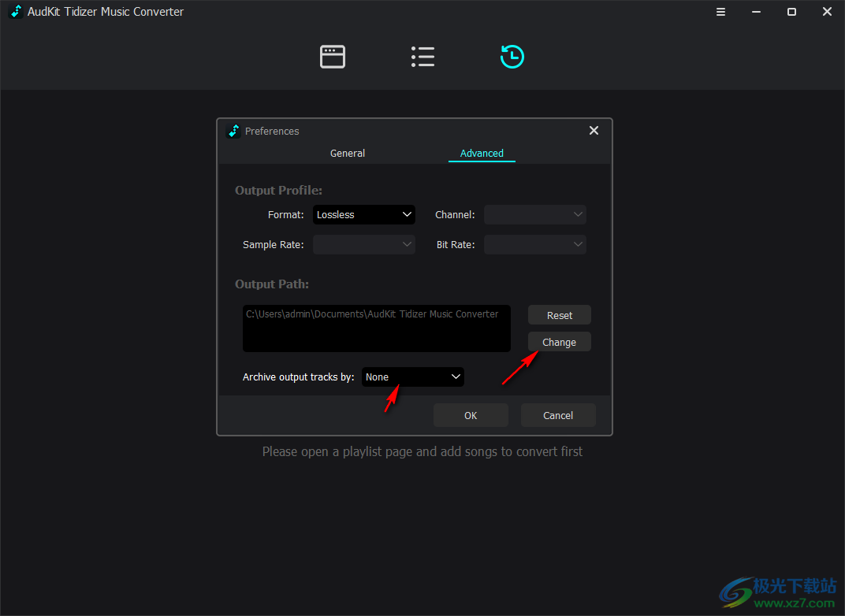Open the converting list icon
This screenshot has height=616, width=845.
422,57
